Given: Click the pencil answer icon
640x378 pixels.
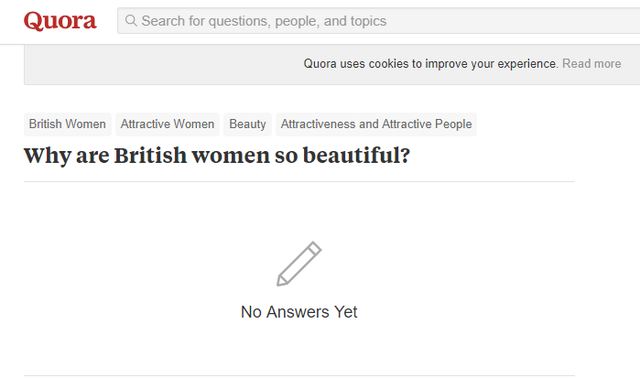Looking at the screenshot, I should click(x=299, y=264).
